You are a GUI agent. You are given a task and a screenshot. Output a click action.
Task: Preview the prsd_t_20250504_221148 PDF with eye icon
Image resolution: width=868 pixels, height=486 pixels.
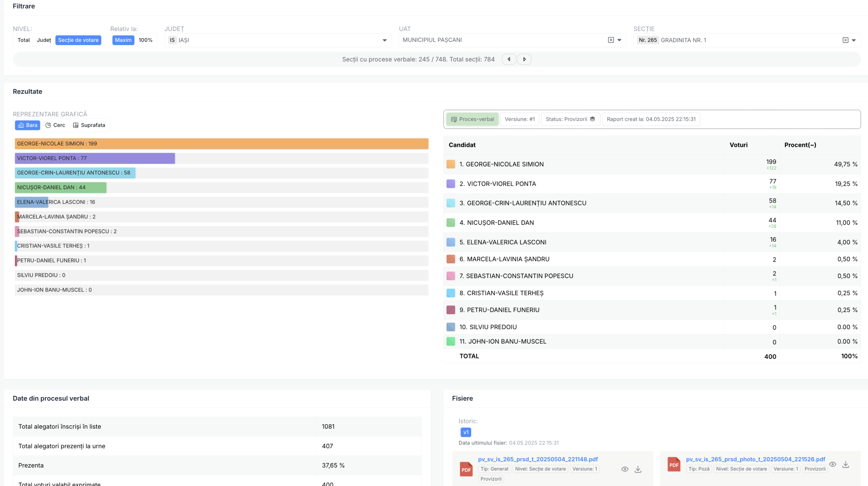(x=625, y=469)
